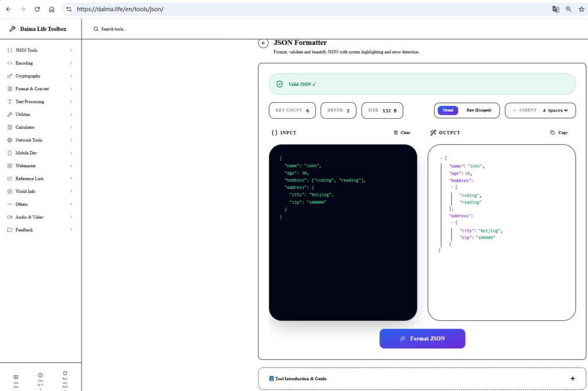This screenshot has height=391, width=588.
Task: Click the "city": "Beijing" output line
Action: pos(481,231)
